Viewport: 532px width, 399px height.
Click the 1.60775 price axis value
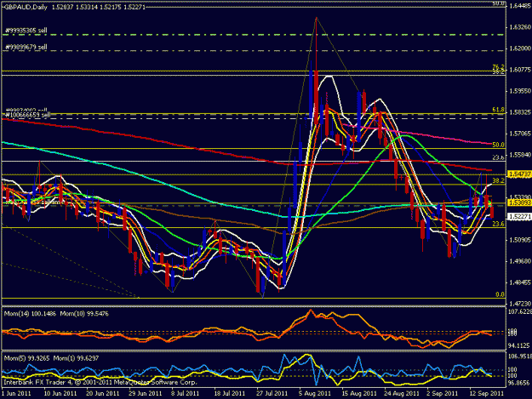tap(519, 70)
